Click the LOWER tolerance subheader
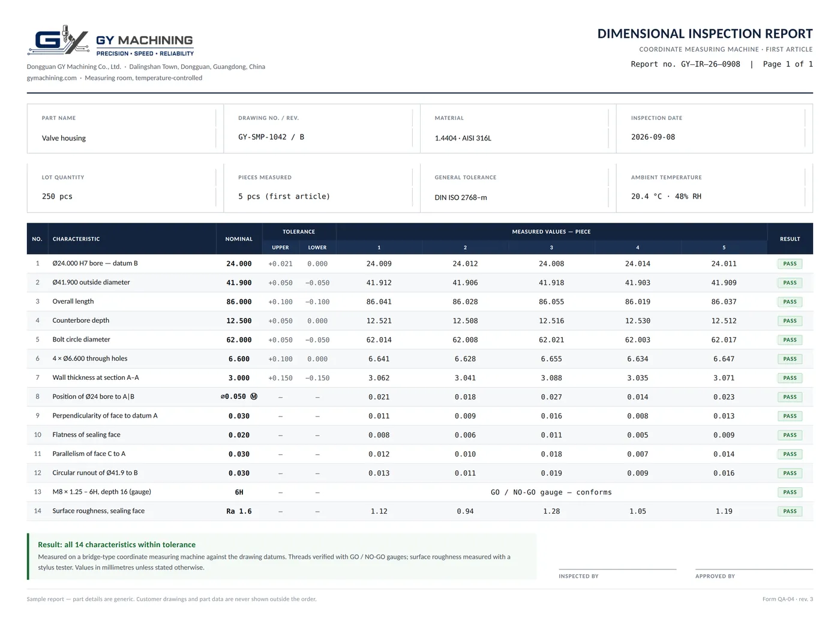 click(x=317, y=247)
